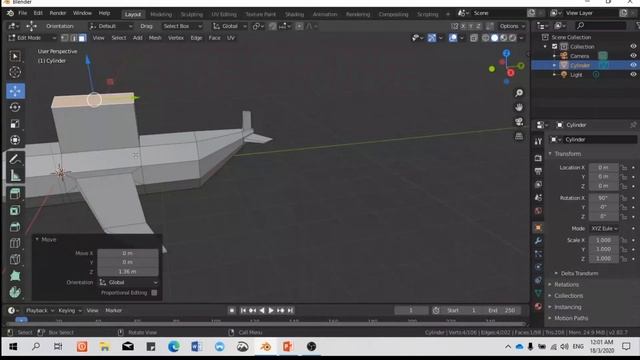Viewport: 640px width, 360px height.
Task: Open the Orientation Default dropdown
Action: tap(111, 26)
